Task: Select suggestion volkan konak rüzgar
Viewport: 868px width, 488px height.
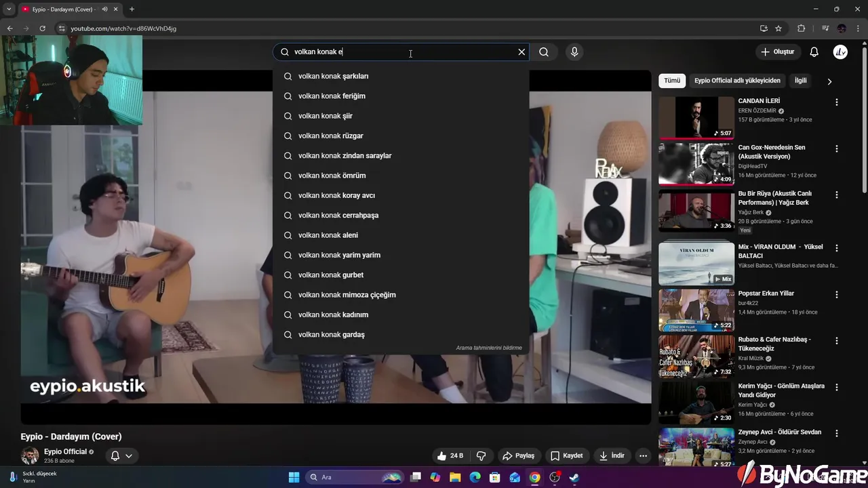Action: click(401, 136)
